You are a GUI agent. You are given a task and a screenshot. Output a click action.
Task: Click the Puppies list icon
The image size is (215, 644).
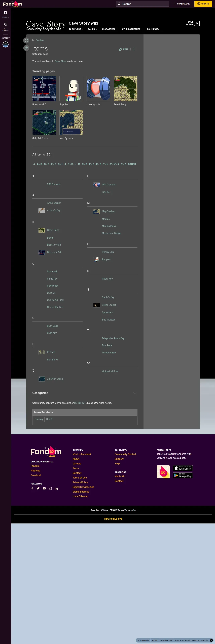(x=96, y=260)
